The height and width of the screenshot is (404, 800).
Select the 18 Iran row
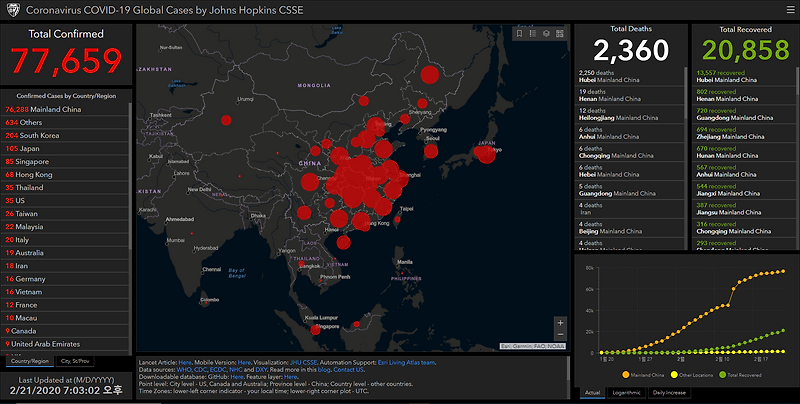[x=67, y=265]
